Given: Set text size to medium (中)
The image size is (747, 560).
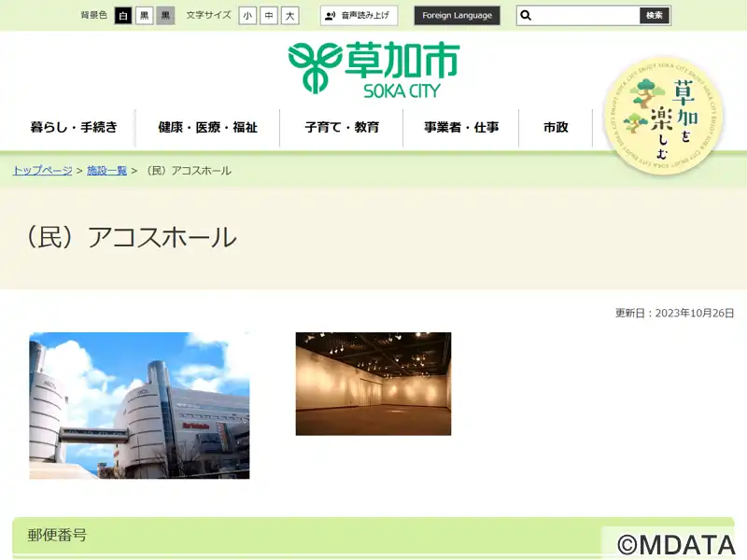Looking at the screenshot, I should tap(269, 16).
